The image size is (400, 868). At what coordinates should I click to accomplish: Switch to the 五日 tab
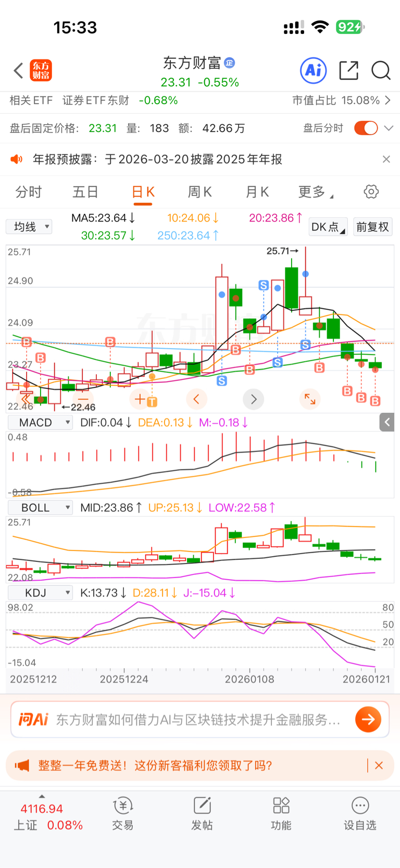(85, 192)
